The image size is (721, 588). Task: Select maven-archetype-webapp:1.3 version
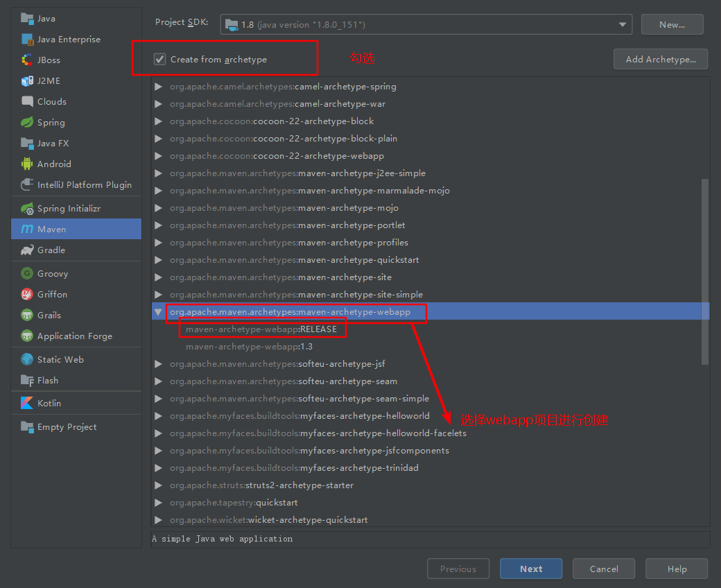(x=249, y=347)
